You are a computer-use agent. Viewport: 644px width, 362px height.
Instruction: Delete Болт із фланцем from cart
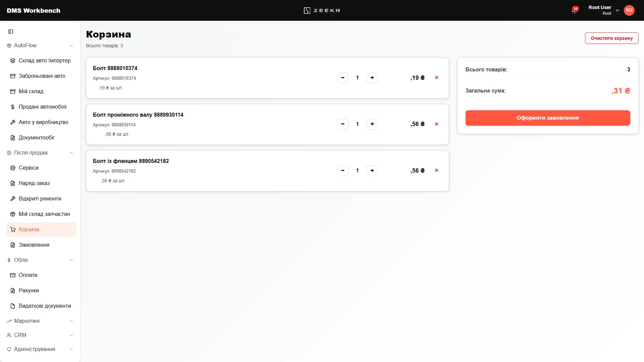436,170
